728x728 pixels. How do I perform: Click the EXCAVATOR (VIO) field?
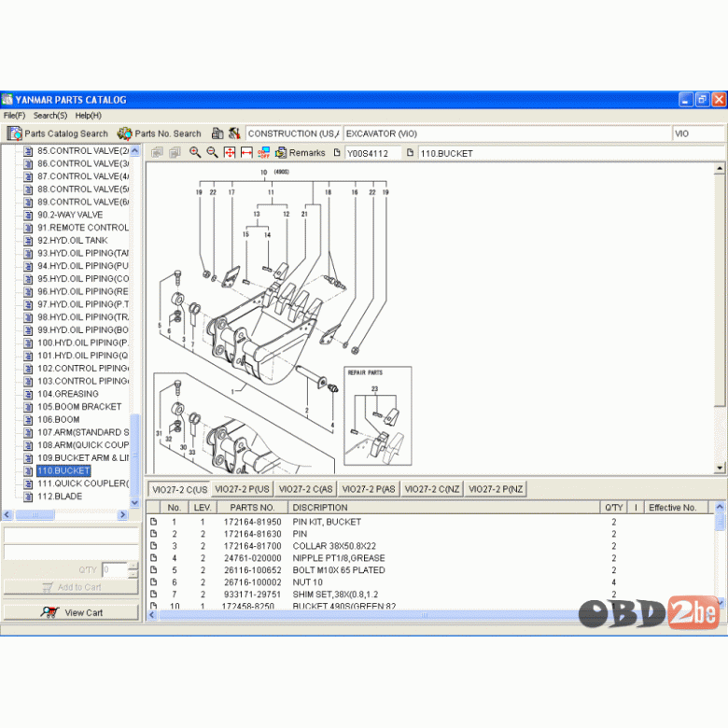click(507, 133)
